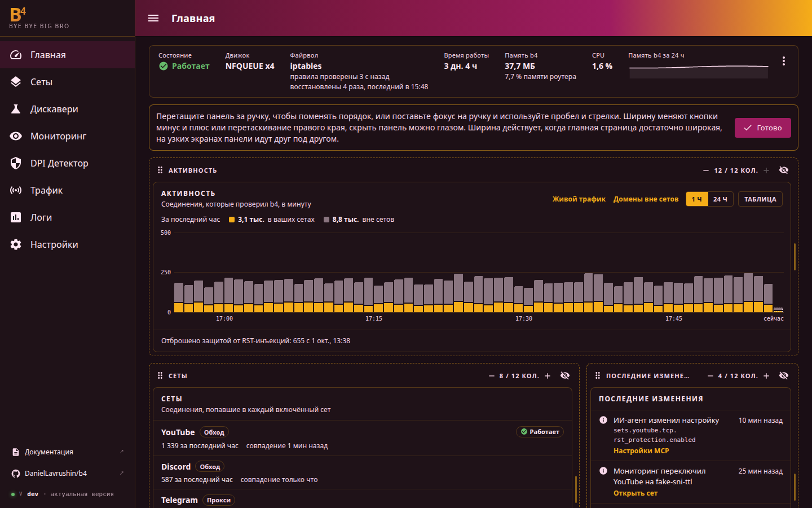The image size is (812, 508).
Task: Hide the Активность panel with the eye icon
Action: 784,170
